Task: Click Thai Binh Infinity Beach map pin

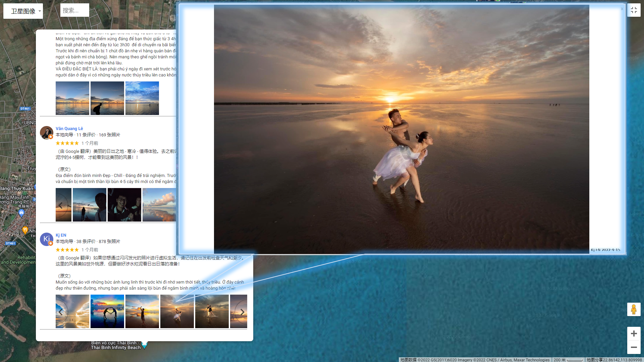Action: 145,344
